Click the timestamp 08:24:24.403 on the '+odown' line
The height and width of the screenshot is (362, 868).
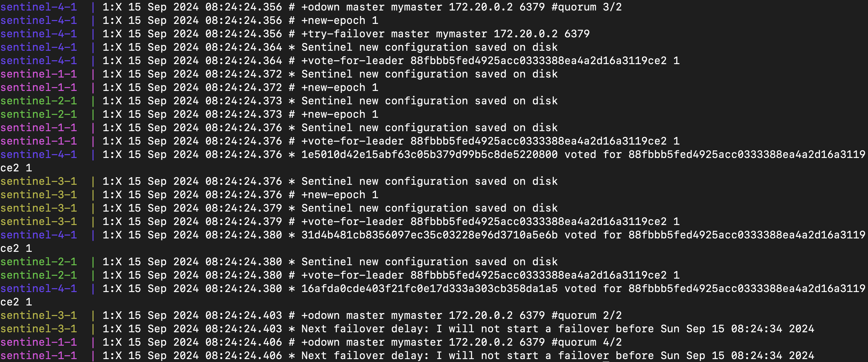pyautogui.click(x=243, y=315)
